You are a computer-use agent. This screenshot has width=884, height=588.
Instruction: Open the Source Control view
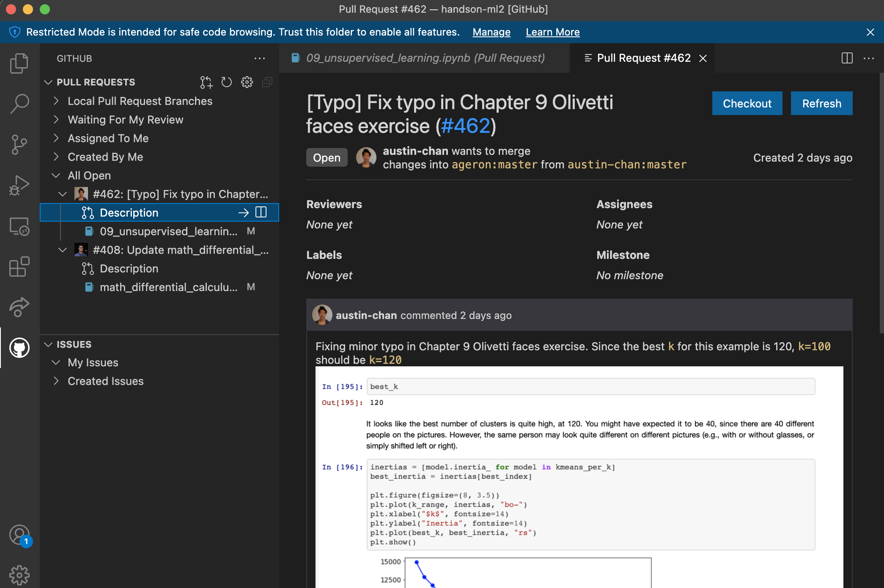click(x=19, y=144)
